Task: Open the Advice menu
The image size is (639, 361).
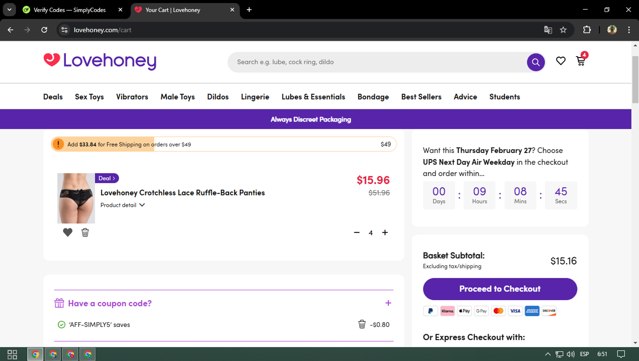Action: point(465,97)
